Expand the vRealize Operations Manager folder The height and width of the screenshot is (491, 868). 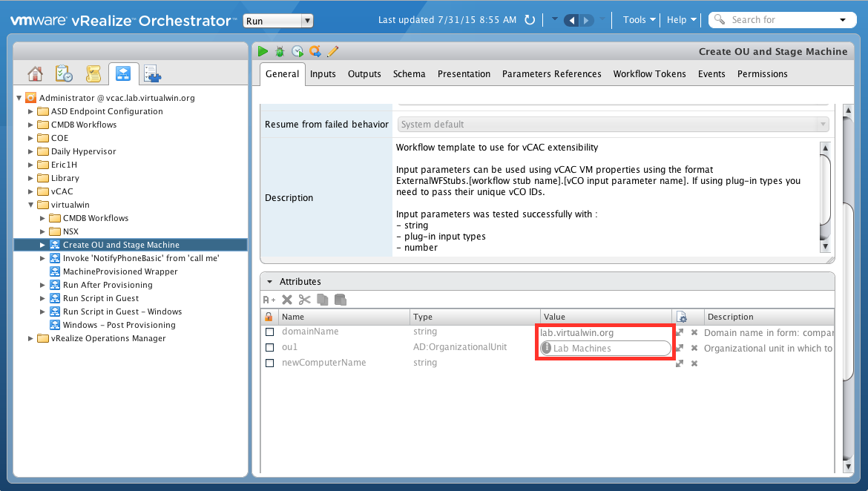tap(31, 339)
